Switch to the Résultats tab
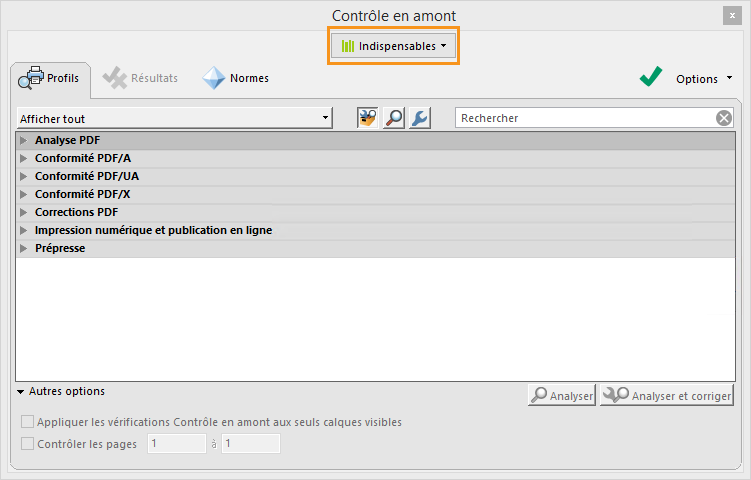The image size is (751, 480). (x=140, y=78)
